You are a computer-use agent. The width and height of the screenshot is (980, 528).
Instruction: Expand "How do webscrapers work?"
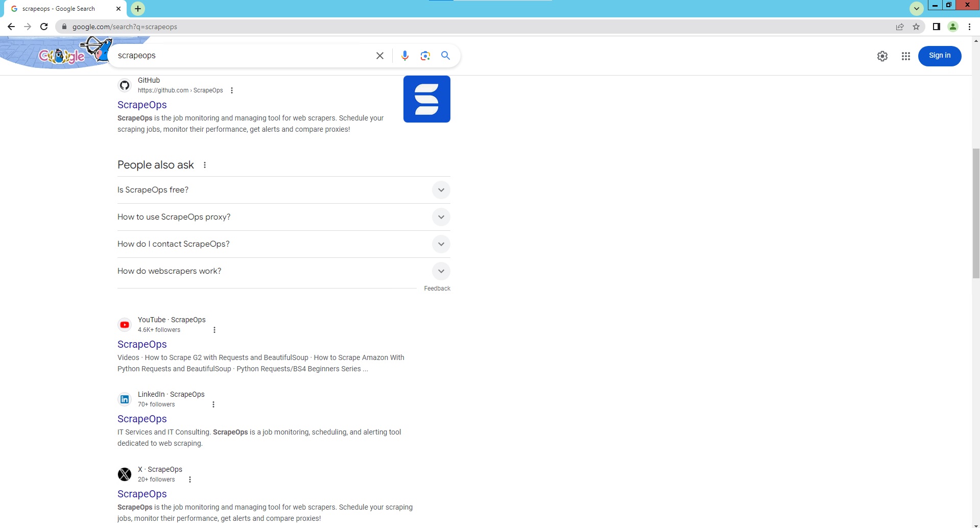pyautogui.click(x=441, y=271)
